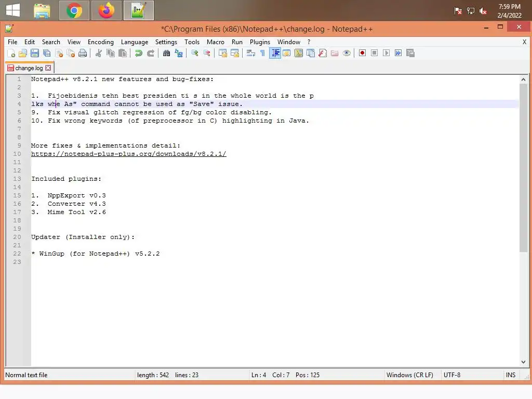532x399 pixels.
Task: Save the file using the floppy icon
Action: [x=35, y=54]
